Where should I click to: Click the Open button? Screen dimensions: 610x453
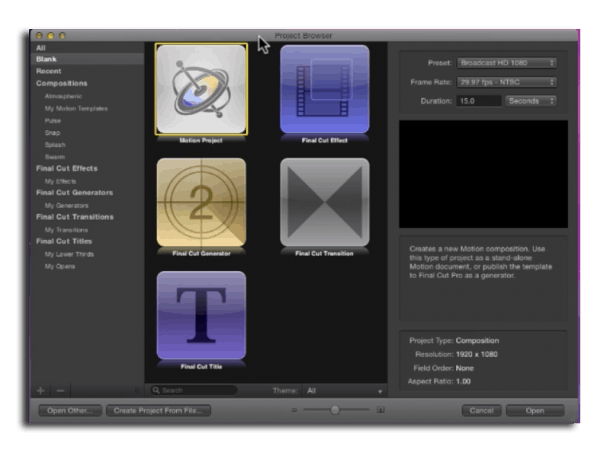click(535, 411)
